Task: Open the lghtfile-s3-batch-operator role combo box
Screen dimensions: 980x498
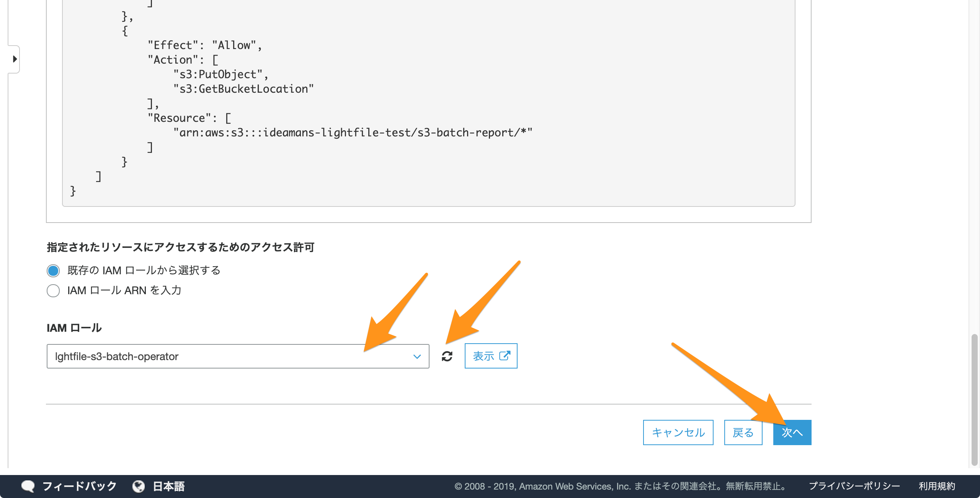Action: click(x=238, y=356)
